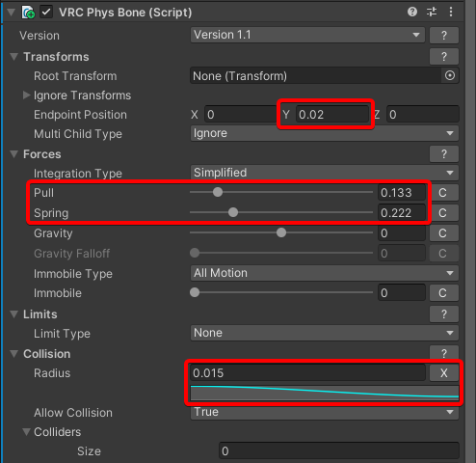Open the component help reference icon
476x463 pixels.
pos(412,12)
